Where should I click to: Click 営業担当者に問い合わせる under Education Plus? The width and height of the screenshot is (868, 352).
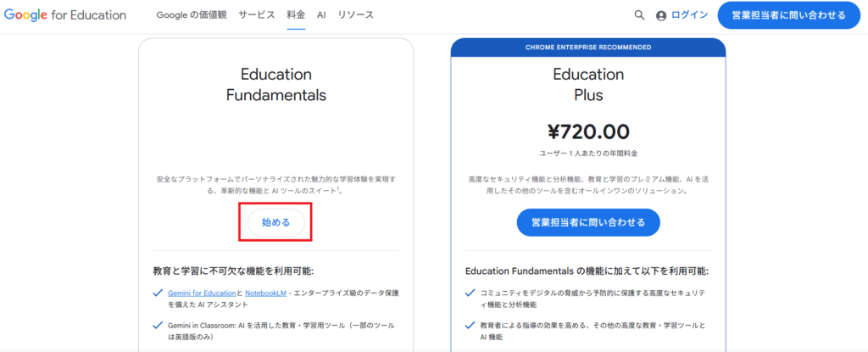coord(587,222)
